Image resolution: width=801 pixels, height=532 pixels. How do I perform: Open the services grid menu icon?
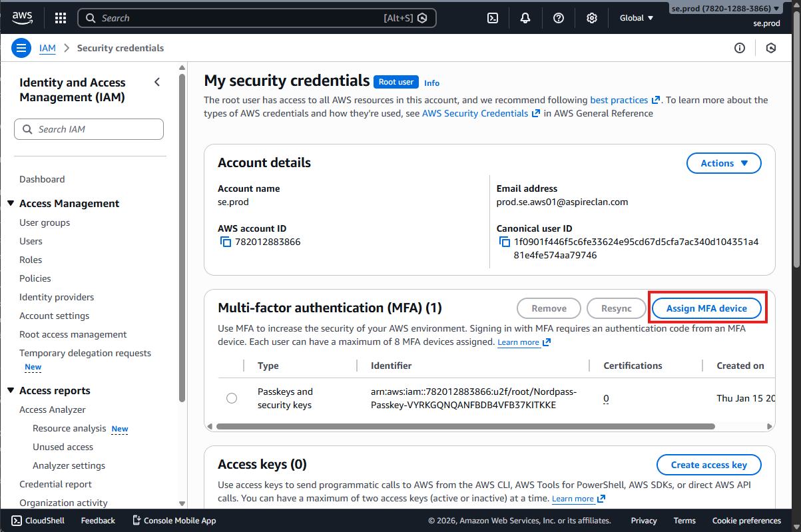click(61, 18)
